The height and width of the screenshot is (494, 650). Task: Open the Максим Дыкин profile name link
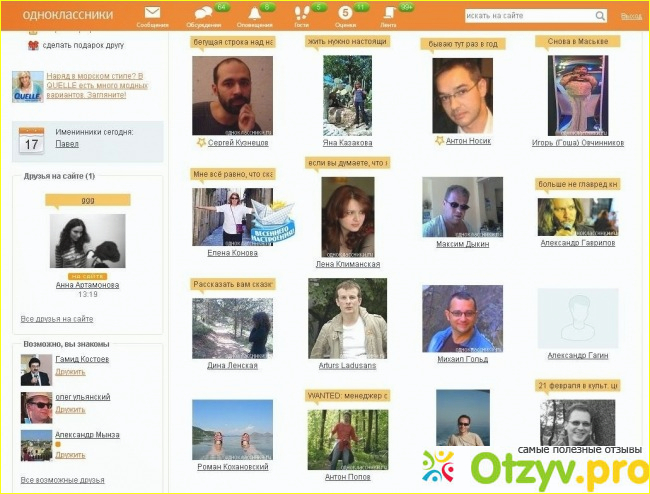pos(462,244)
